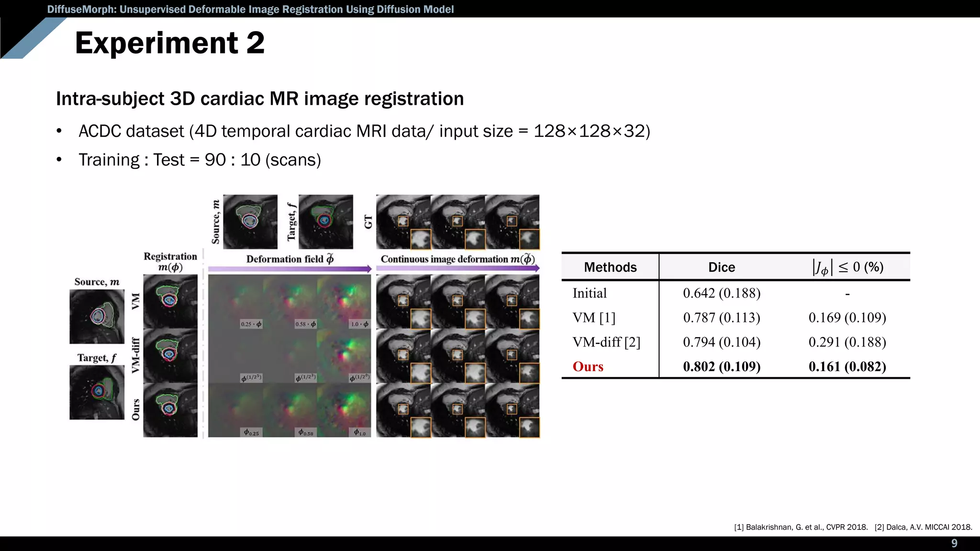Click the DiffuseMorph header title text

pos(250,9)
